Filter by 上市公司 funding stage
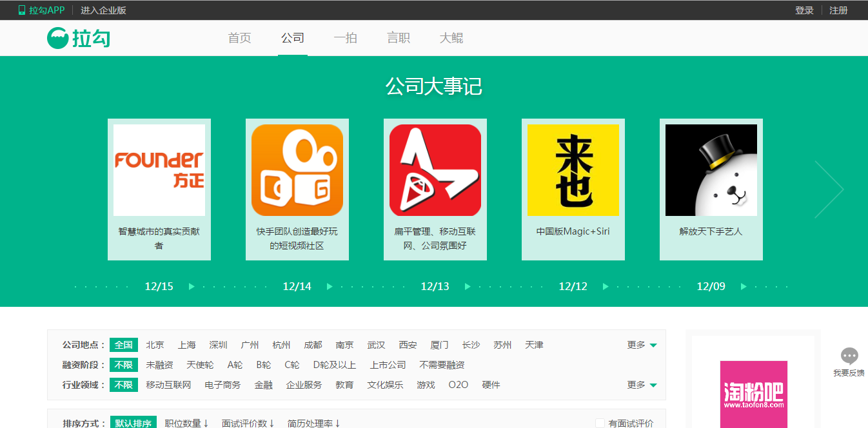The height and width of the screenshot is (428, 868). [x=388, y=365]
